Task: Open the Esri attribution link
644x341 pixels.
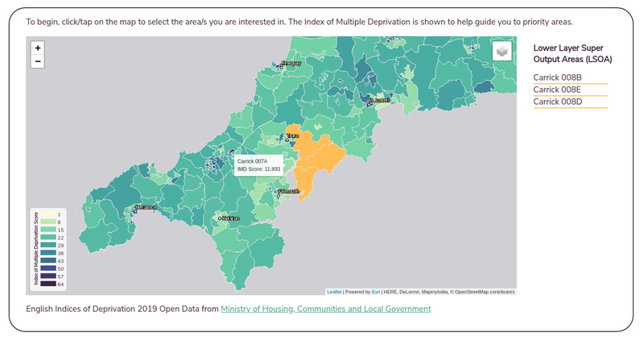Action: tap(375, 292)
